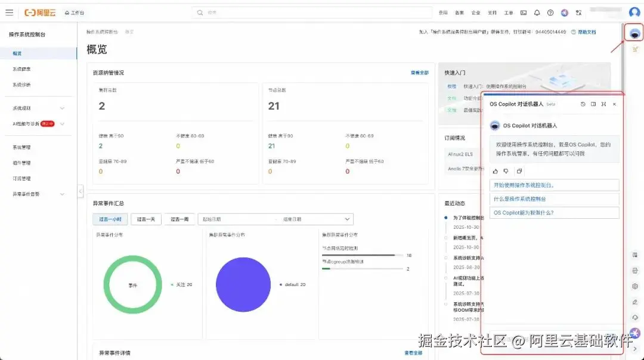Click the Alinux2 ELS subscription row

click(x=463, y=154)
